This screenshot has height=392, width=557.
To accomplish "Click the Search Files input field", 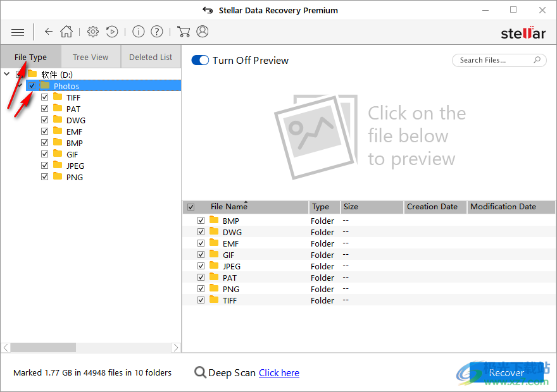I will tap(499, 60).
